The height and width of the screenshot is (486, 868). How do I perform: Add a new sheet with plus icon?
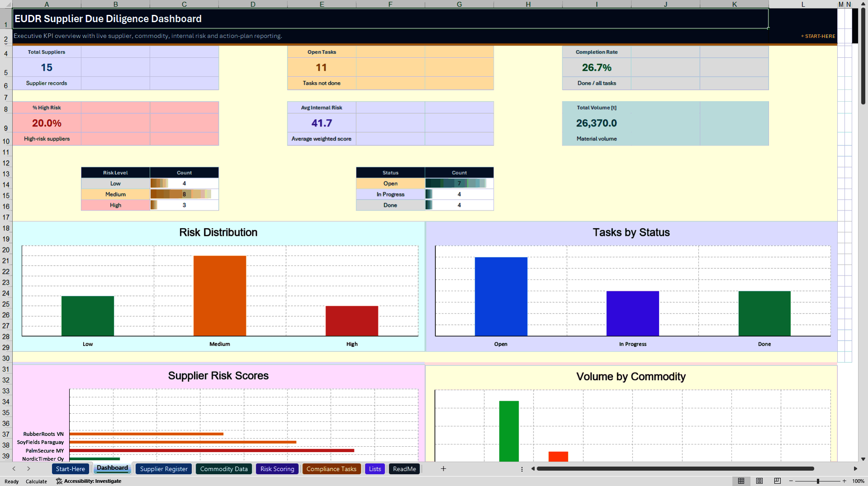(443, 469)
